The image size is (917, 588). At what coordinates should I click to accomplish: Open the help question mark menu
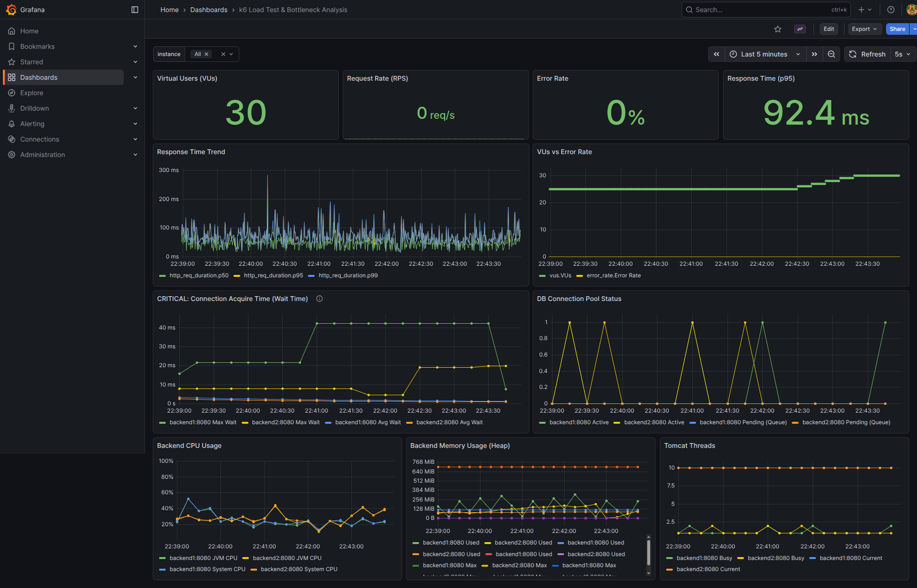891,10
